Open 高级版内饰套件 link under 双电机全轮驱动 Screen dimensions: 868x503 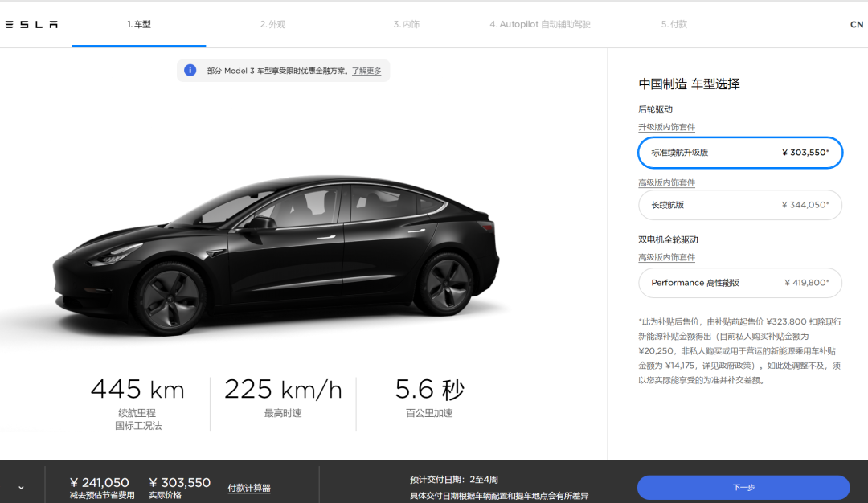(666, 257)
